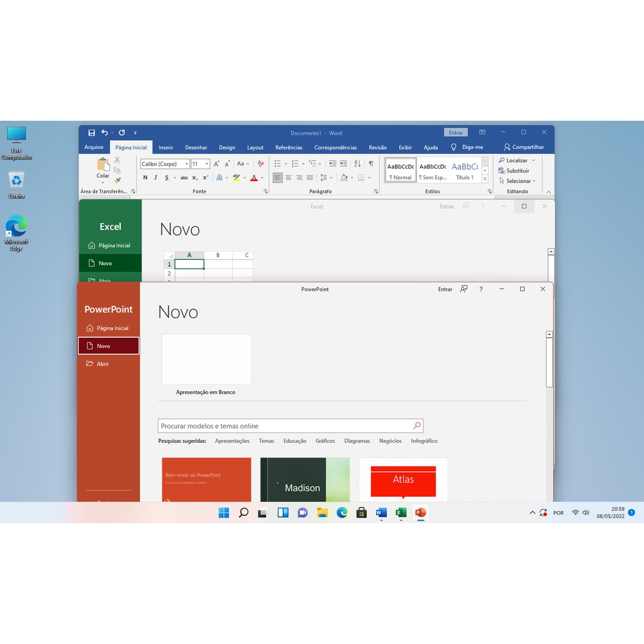Switch to the Design tab in Word
644x644 pixels.
tap(227, 147)
